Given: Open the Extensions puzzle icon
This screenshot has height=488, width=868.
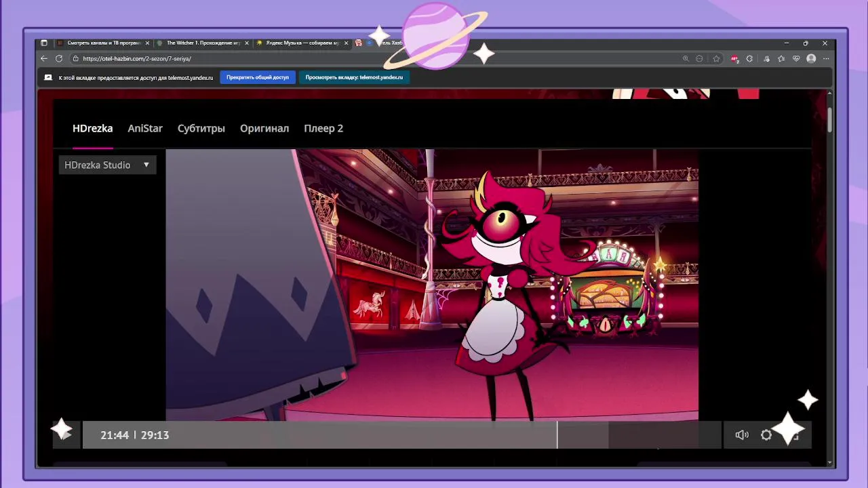Looking at the screenshot, I should point(749,59).
